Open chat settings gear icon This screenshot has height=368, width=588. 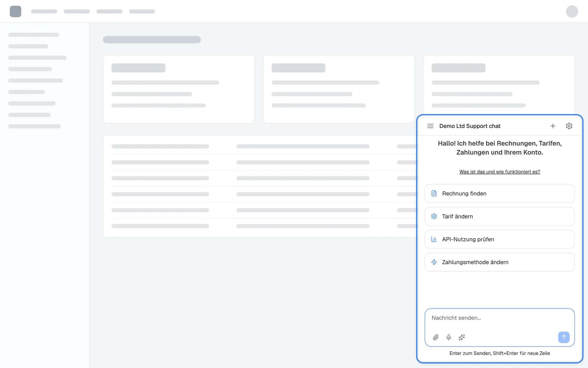pos(569,126)
